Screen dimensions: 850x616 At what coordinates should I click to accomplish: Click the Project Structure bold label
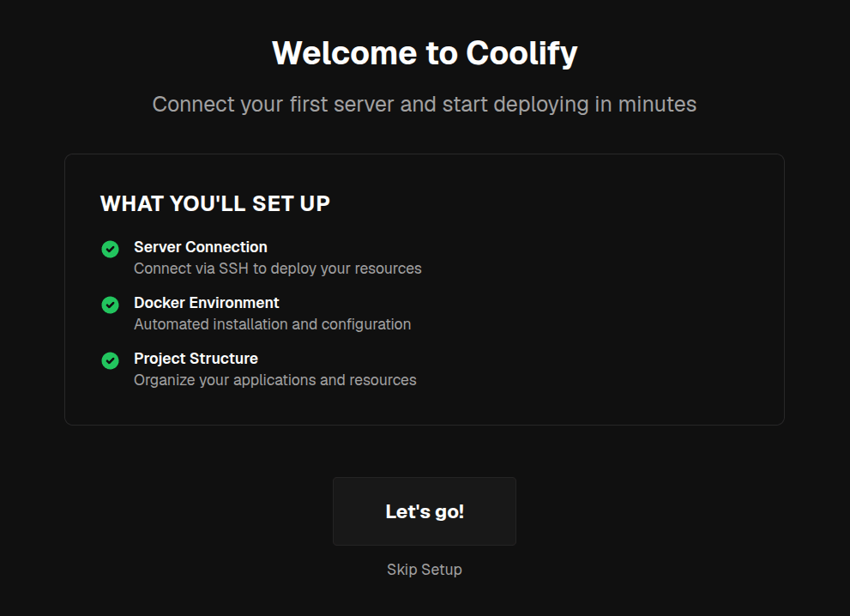click(x=196, y=359)
